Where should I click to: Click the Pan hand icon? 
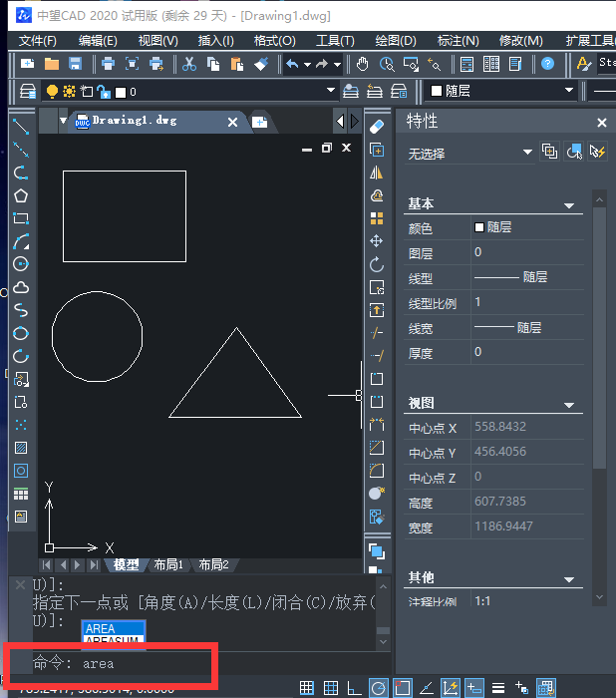(363, 64)
